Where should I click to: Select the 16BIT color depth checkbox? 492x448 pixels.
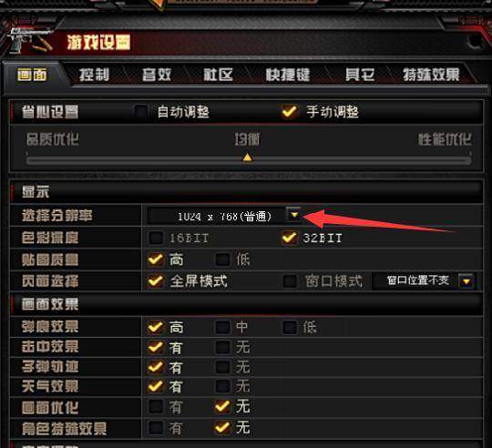[x=156, y=238]
